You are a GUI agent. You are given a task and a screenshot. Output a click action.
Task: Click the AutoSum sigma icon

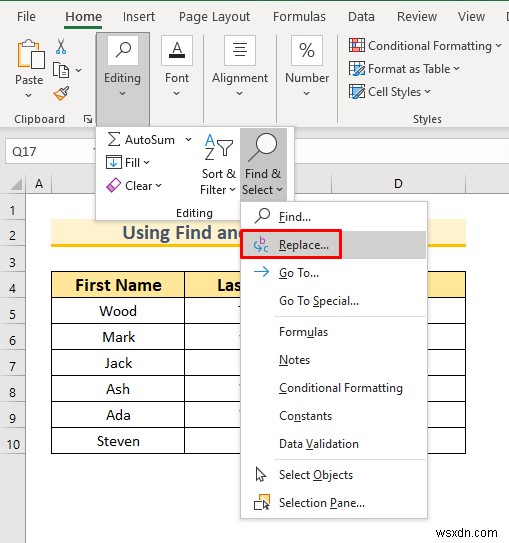[114, 140]
